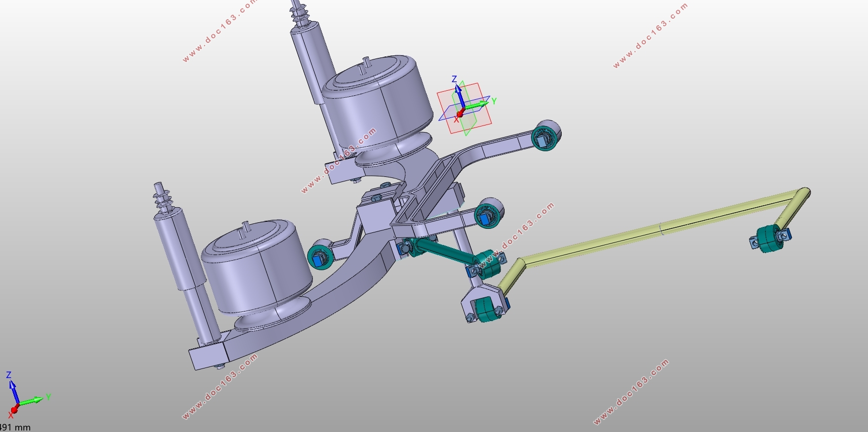Select the blue plane outline on the center triad
Viewport: 868px width, 432px height.
tap(464, 108)
